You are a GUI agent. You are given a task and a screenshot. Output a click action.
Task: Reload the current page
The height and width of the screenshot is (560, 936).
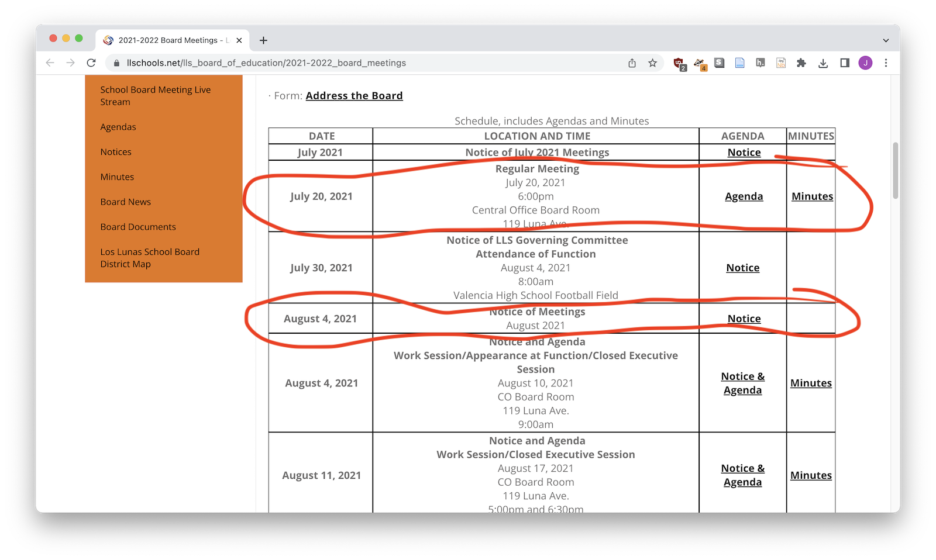pyautogui.click(x=91, y=63)
